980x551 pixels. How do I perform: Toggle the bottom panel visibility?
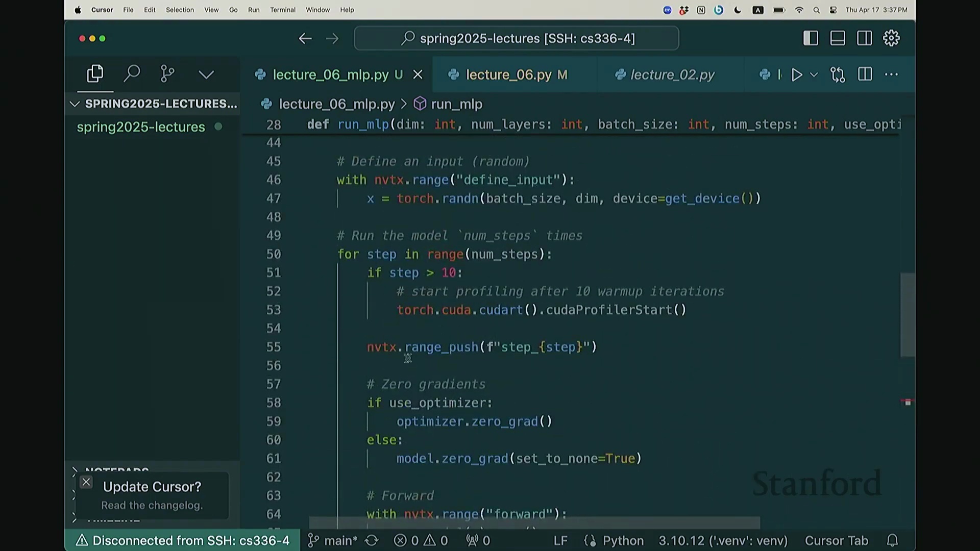tap(838, 38)
